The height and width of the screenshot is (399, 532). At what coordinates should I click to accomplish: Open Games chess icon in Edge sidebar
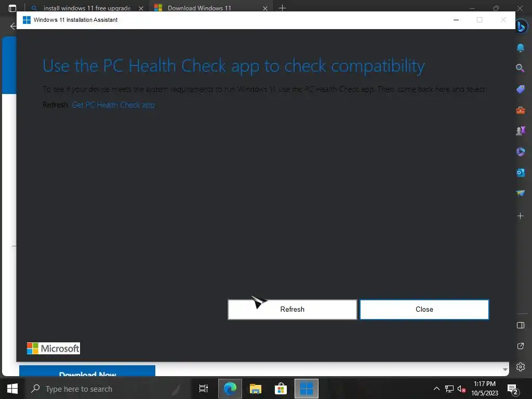[x=521, y=130]
